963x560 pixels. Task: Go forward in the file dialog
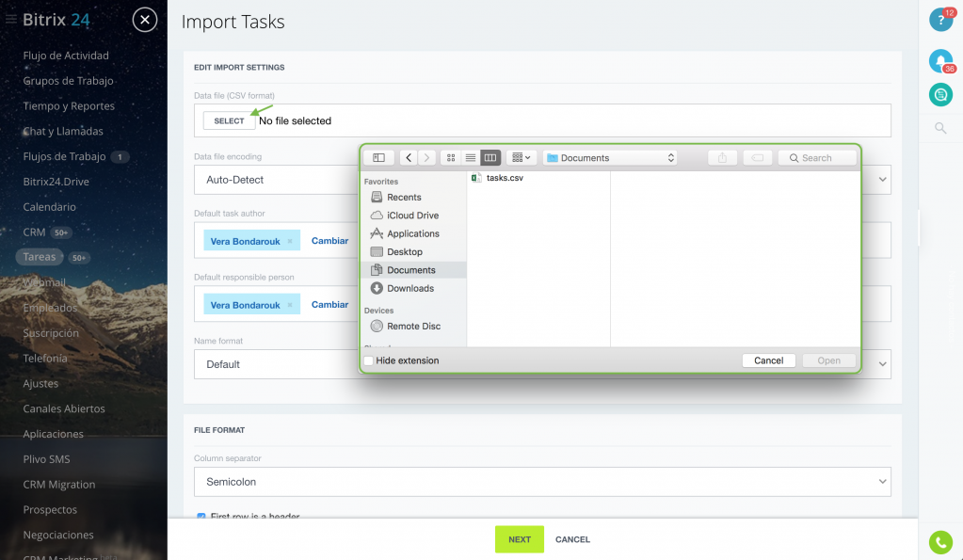coord(426,158)
